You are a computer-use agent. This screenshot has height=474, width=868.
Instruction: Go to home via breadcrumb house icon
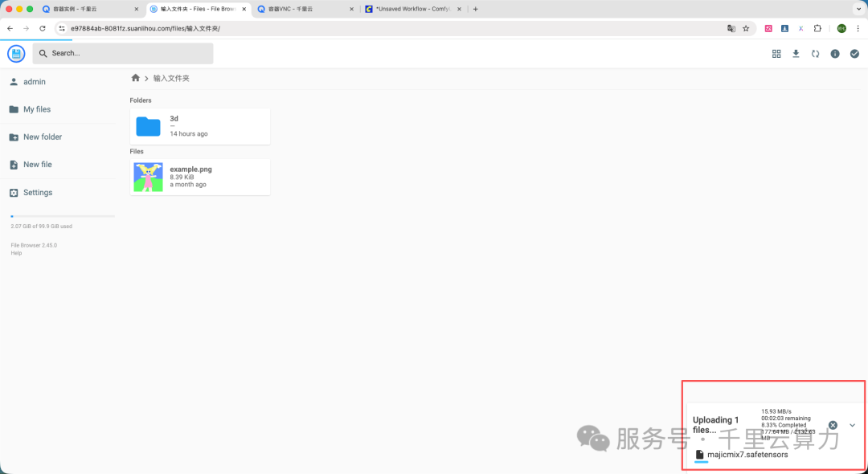(136, 78)
